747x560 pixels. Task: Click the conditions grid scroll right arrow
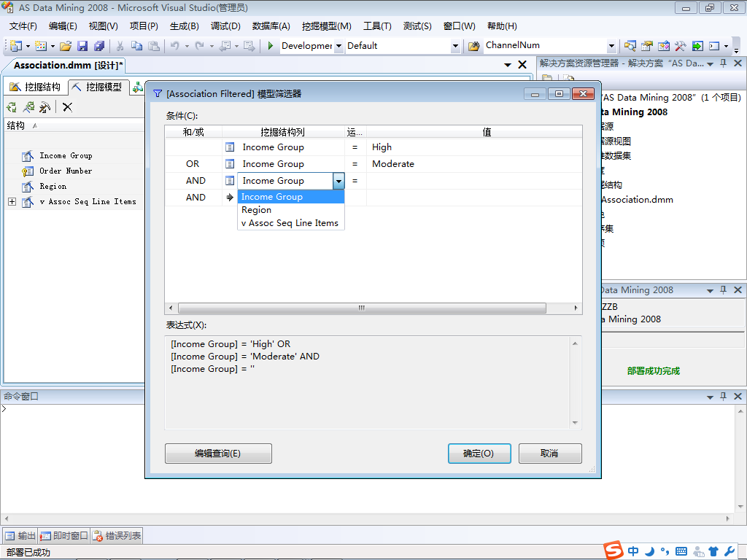[576, 308]
